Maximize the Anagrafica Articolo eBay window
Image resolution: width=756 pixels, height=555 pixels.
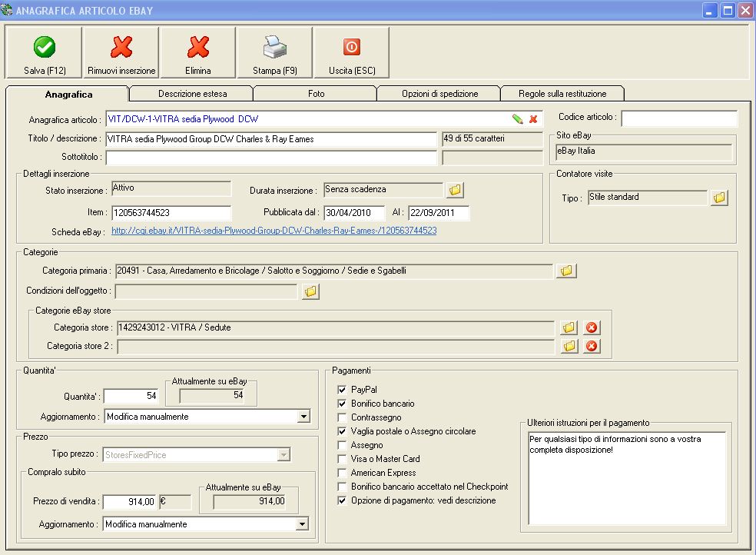(x=727, y=11)
